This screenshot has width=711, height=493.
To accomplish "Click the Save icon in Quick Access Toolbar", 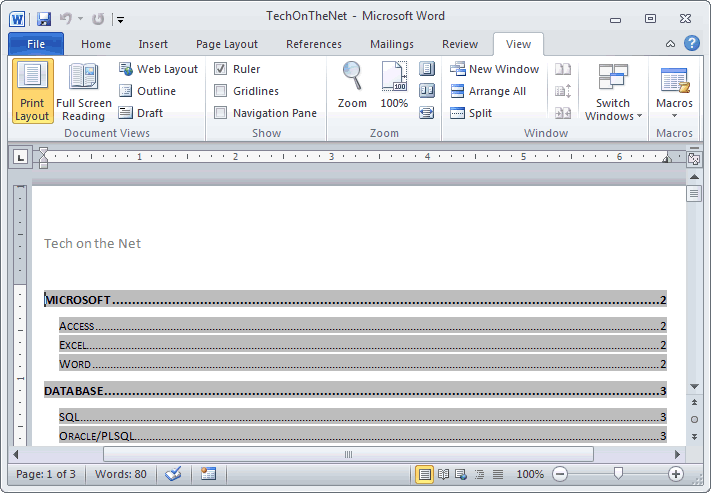I will (44, 19).
